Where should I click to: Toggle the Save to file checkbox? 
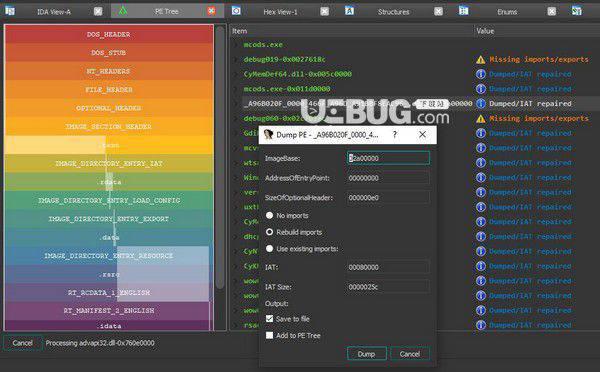click(x=269, y=319)
